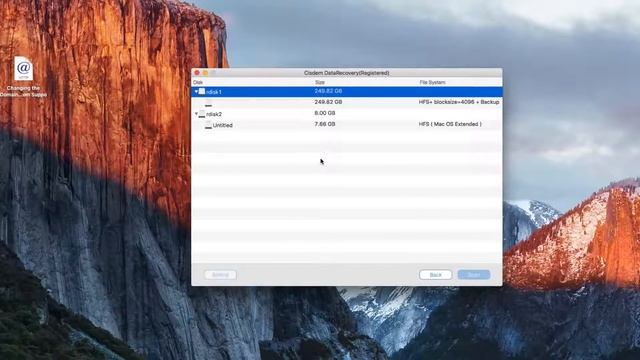640x360 pixels.
Task: Click the 7.66 GB size value
Action: coord(325,124)
